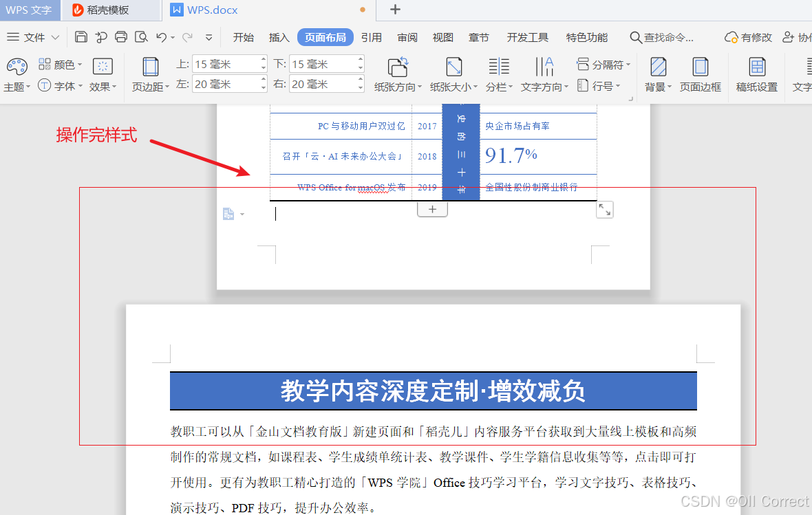Increase the top margin with up stepper
The width and height of the screenshot is (812, 515).
pos(264,60)
